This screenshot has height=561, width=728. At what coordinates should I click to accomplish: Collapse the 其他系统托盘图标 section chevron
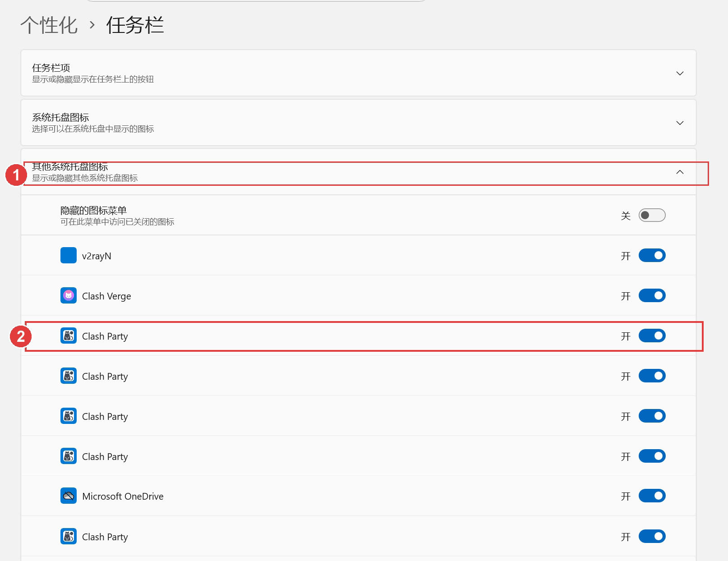point(680,172)
